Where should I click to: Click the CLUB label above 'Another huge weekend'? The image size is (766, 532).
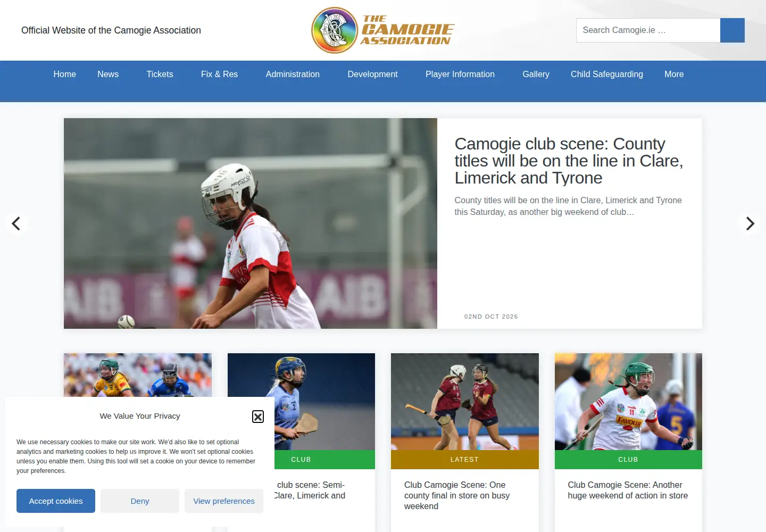pyautogui.click(x=628, y=460)
